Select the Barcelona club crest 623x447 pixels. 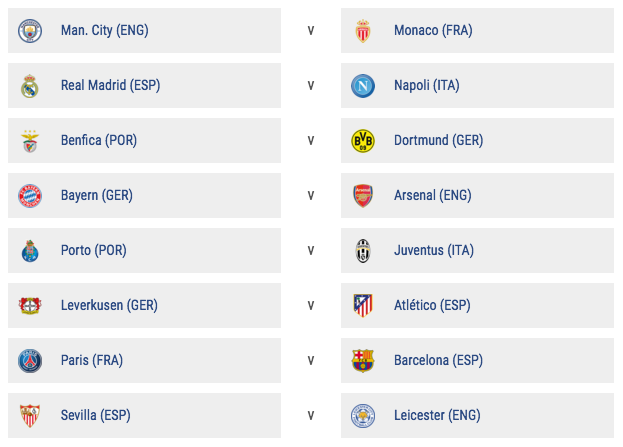(x=363, y=361)
